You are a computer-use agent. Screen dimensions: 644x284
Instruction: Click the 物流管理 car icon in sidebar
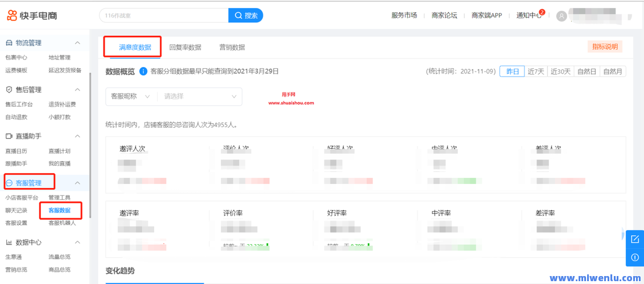tap(9, 43)
